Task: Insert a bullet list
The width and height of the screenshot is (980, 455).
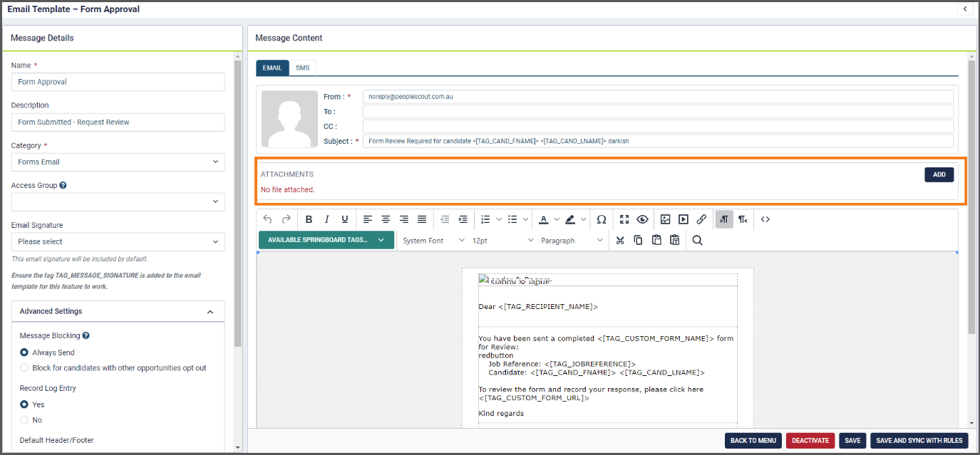Action: point(512,219)
